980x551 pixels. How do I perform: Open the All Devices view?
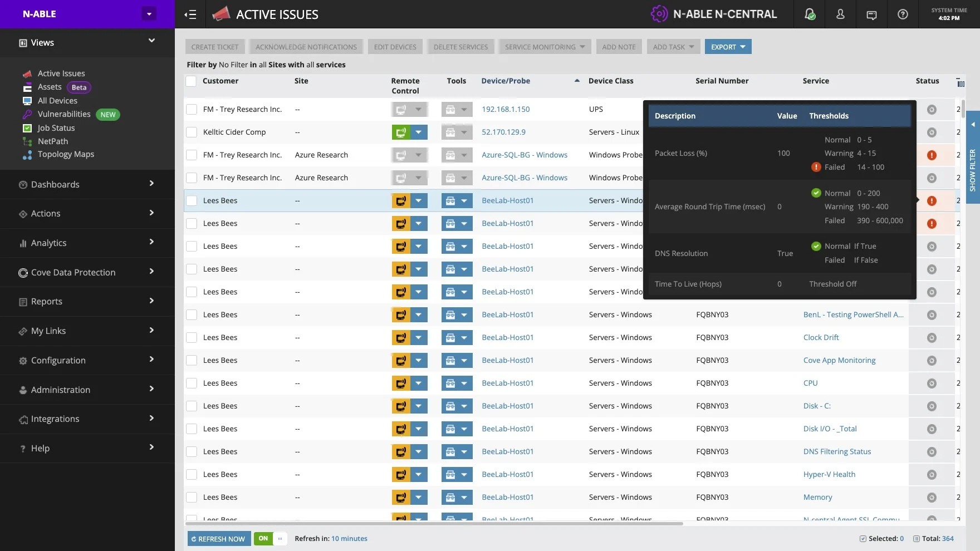click(57, 101)
